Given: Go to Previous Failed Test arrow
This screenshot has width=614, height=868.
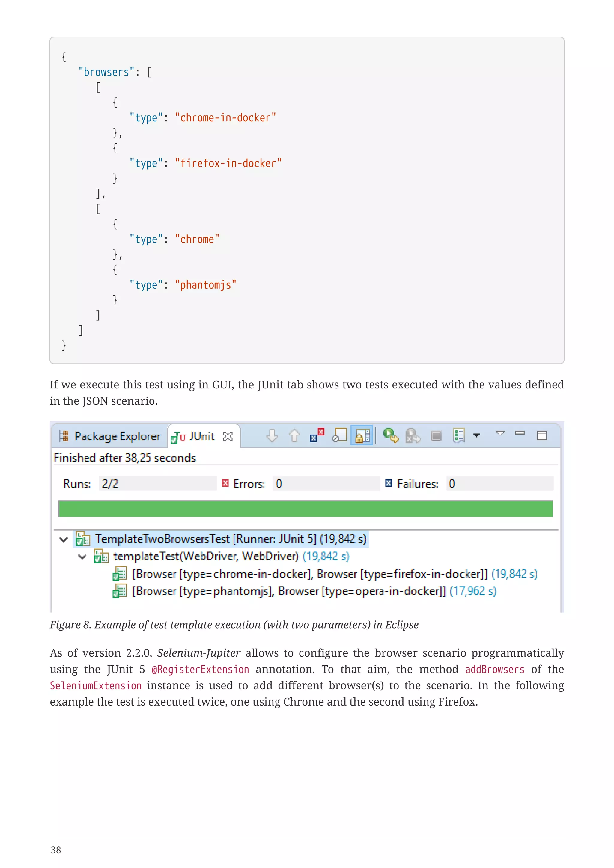Looking at the screenshot, I should pos(294,436).
